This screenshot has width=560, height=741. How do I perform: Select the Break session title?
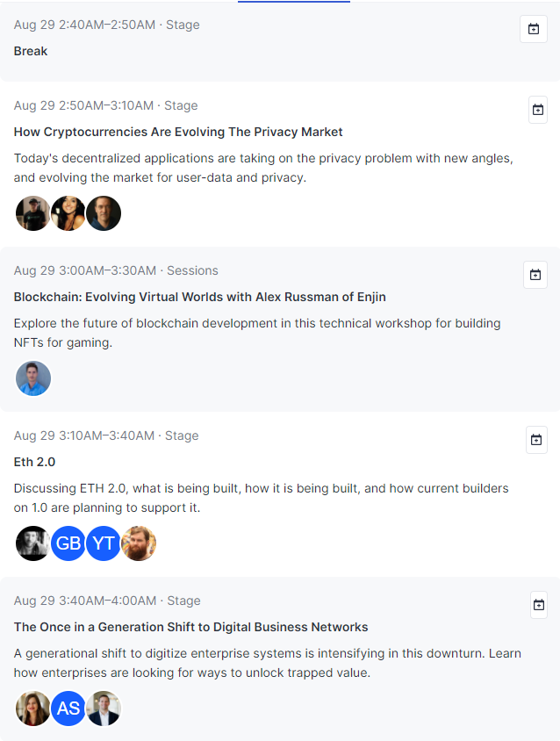pyautogui.click(x=31, y=51)
